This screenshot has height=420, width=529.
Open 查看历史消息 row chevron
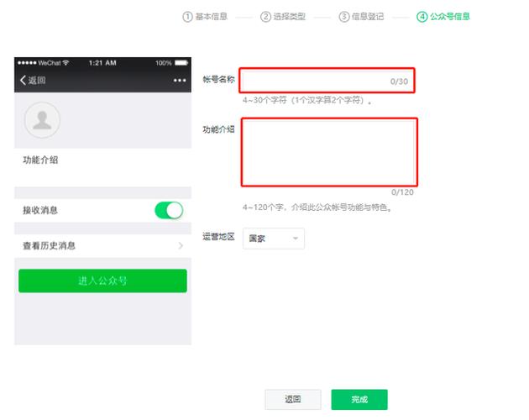point(181,246)
